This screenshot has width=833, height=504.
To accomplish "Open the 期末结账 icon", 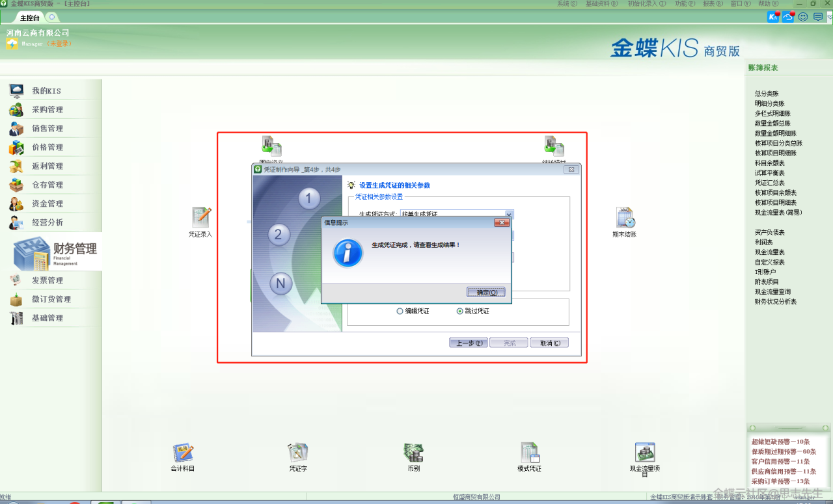I will click(624, 218).
